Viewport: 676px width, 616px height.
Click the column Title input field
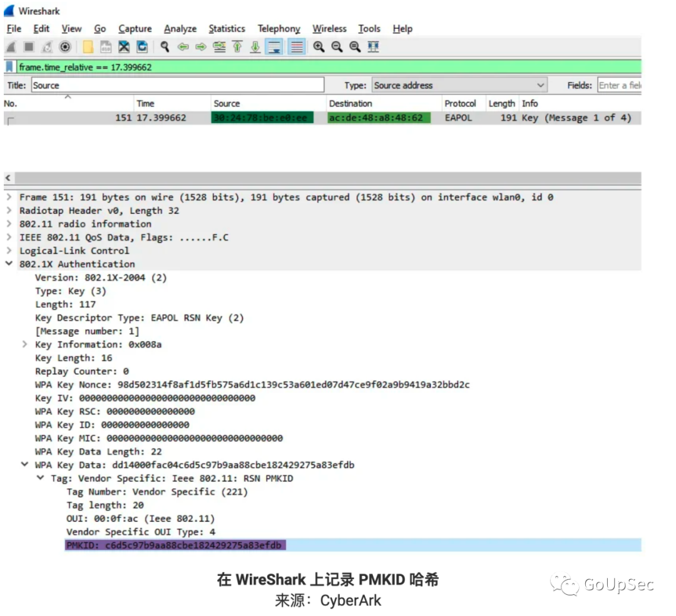click(x=178, y=85)
